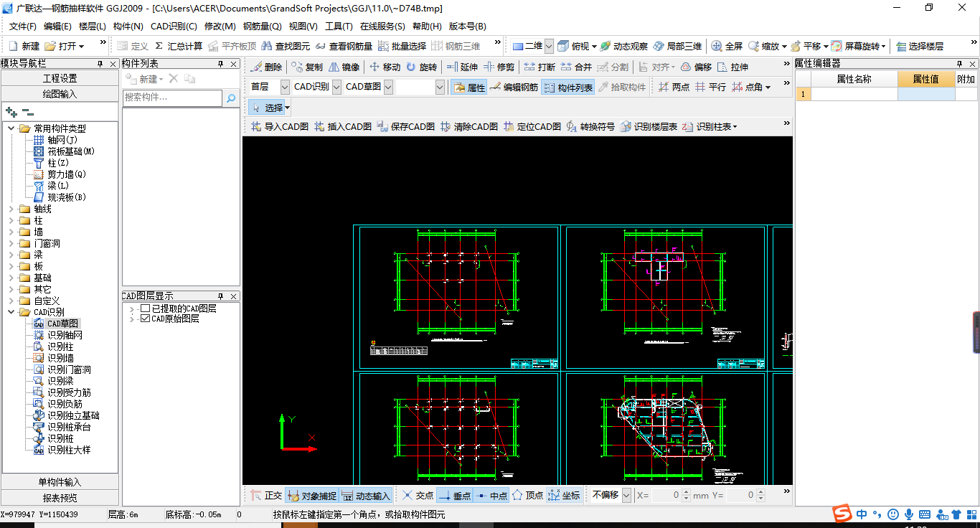Expand the 基础 tree node
Screen dimensions: 980x528
[11, 278]
